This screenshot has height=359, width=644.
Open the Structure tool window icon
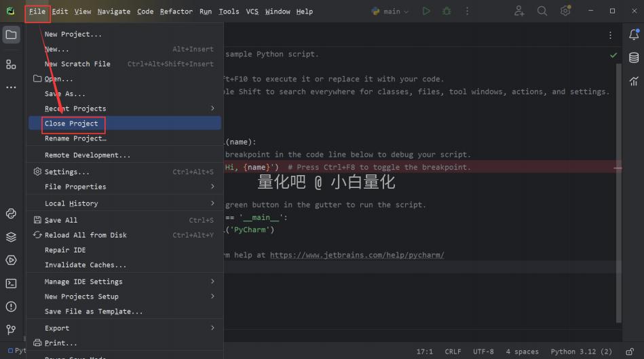[x=11, y=64]
